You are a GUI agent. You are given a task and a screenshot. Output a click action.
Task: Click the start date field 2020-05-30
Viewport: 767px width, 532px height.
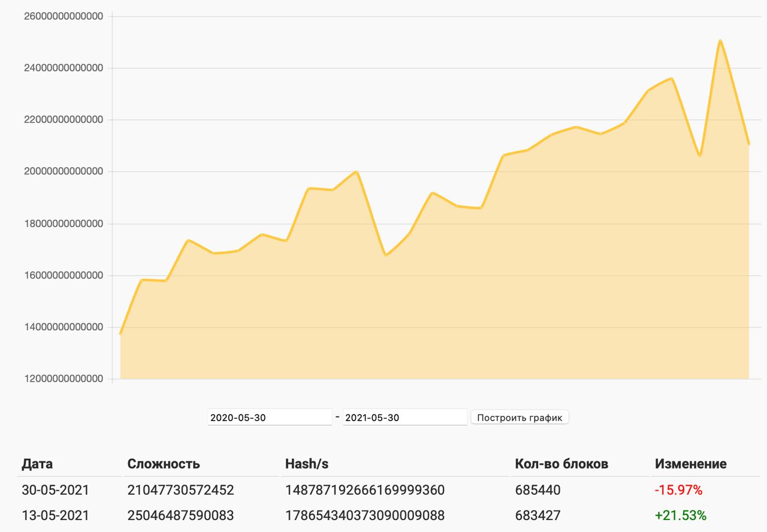(270, 418)
